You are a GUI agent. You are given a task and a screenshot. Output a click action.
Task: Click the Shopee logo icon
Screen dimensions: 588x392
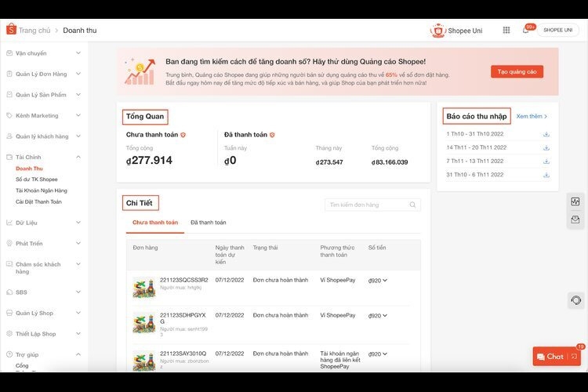(x=11, y=29)
